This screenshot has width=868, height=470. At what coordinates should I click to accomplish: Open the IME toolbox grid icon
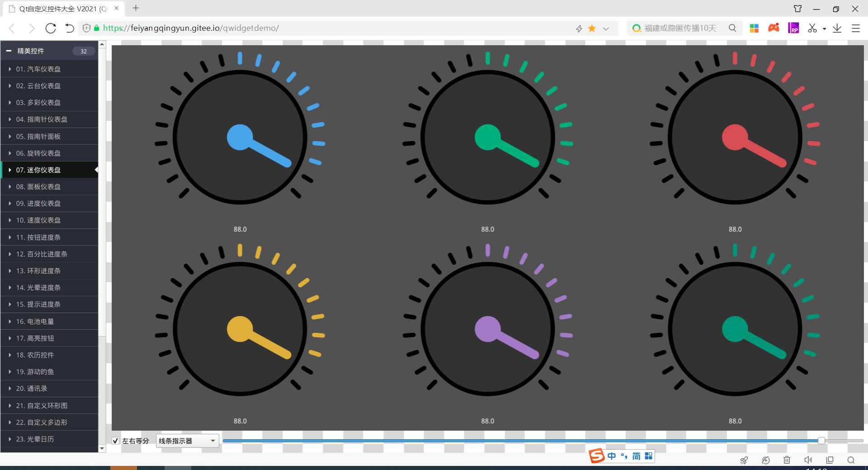(x=649, y=456)
